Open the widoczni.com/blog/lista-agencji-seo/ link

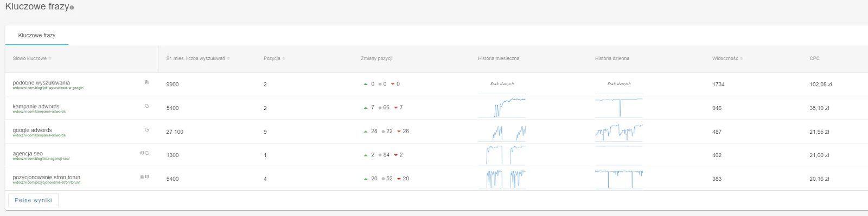point(41,159)
